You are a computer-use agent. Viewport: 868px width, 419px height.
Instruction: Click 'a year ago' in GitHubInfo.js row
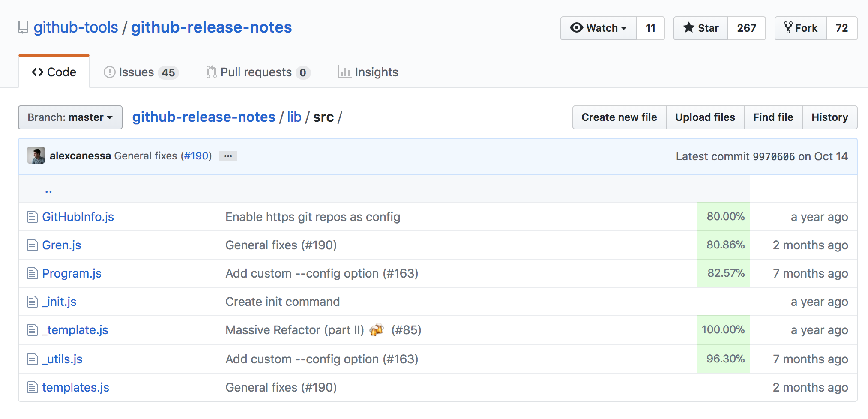point(819,217)
